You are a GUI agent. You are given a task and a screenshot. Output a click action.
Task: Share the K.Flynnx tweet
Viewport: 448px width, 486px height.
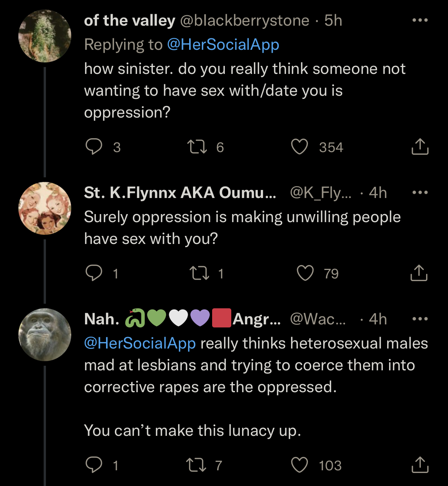(x=419, y=273)
